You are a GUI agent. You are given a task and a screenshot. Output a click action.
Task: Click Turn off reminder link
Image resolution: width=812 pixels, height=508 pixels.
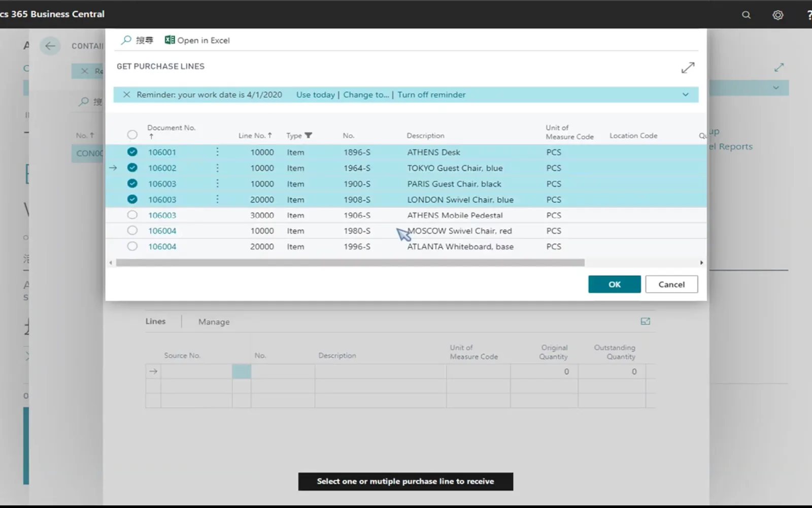coord(431,94)
